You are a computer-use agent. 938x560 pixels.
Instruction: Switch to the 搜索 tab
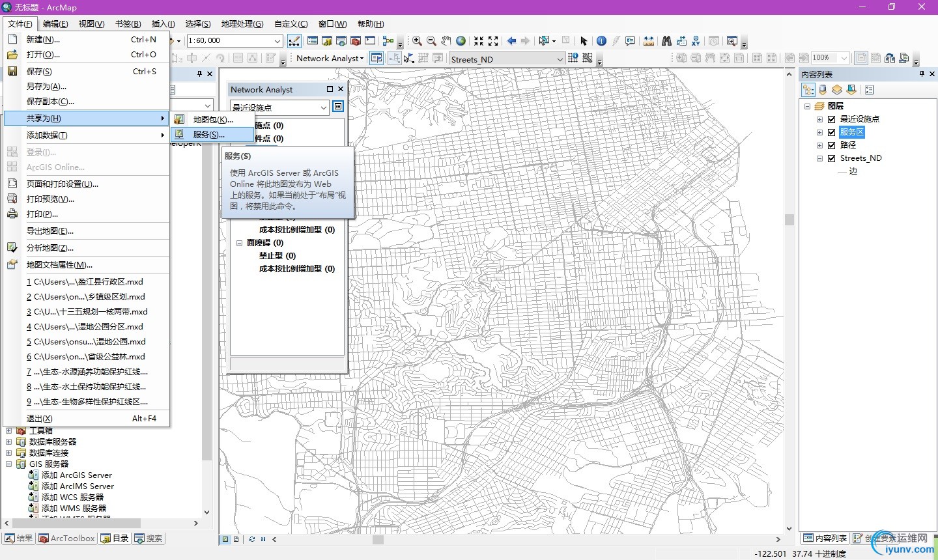[149, 539]
